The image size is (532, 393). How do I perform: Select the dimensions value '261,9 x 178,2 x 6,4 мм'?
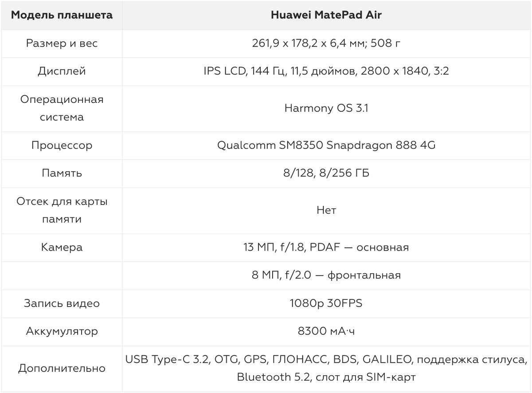[309, 43]
